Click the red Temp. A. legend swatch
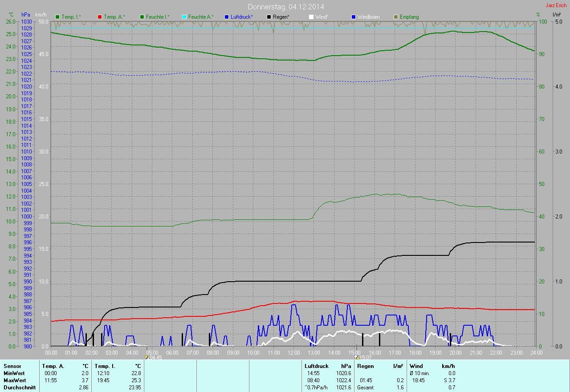 [x=100, y=17]
